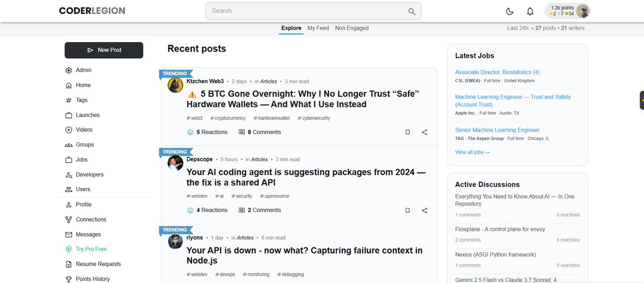React to Depscope post with smiley
Image resolution: width=644 pixels, height=283 pixels.
[190, 211]
